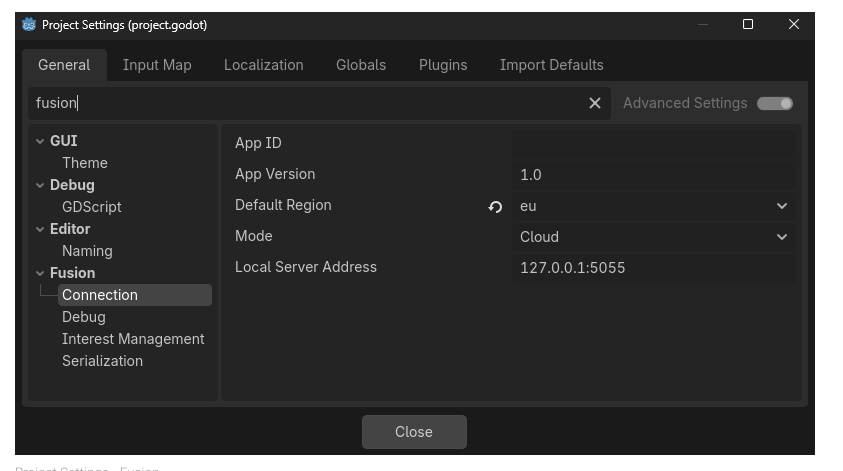Viewport: 843px width, 471px height.
Task: Click the Fusion category label
Action: [x=73, y=273]
